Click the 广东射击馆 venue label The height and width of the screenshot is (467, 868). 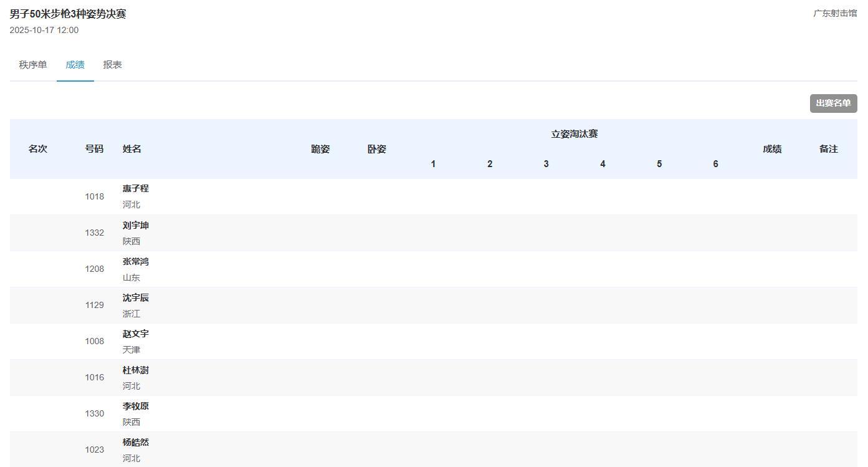(x=834, y=13)
